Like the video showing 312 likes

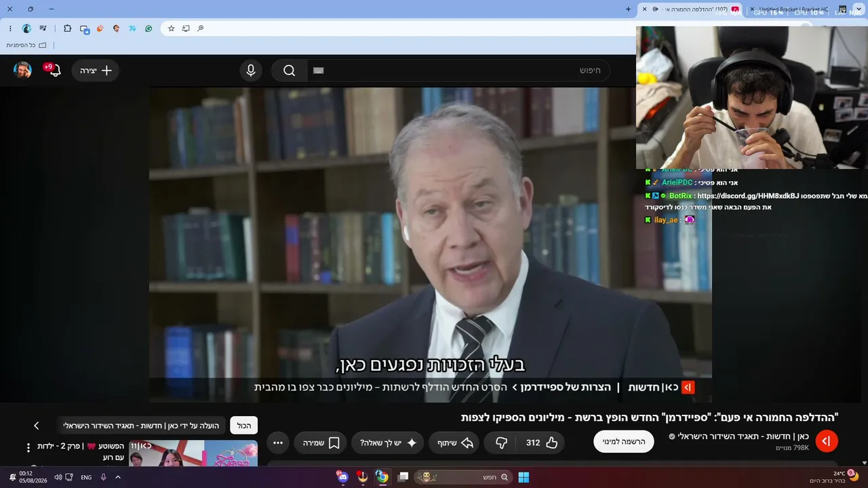coord(542,443)
